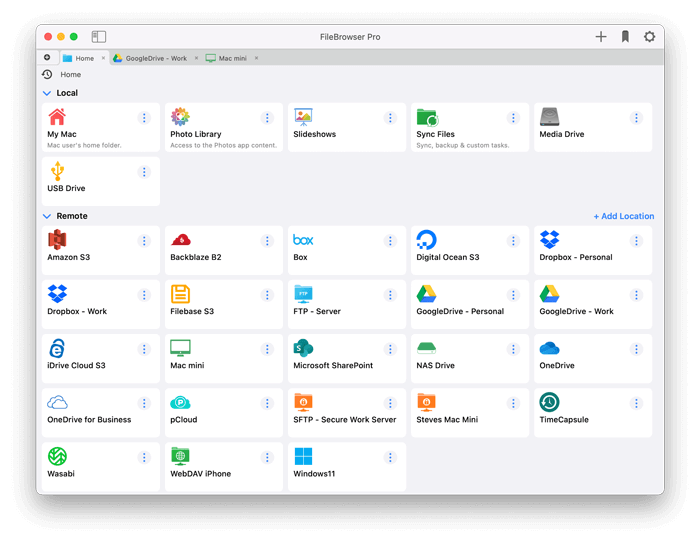Open the Amazon S3 icon
Viewport: 700px width, 542px height.
[57, 240]
